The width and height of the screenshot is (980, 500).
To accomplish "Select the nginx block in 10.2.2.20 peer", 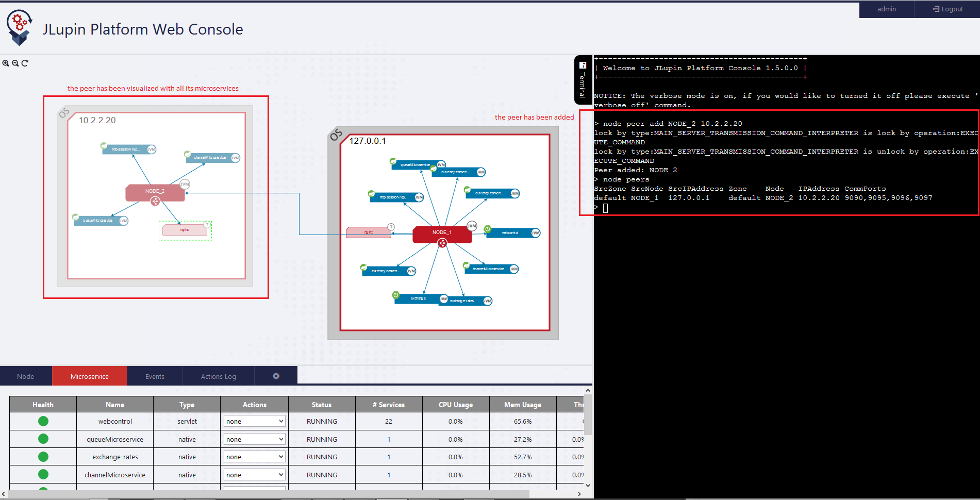I will [x=185, y=230].
